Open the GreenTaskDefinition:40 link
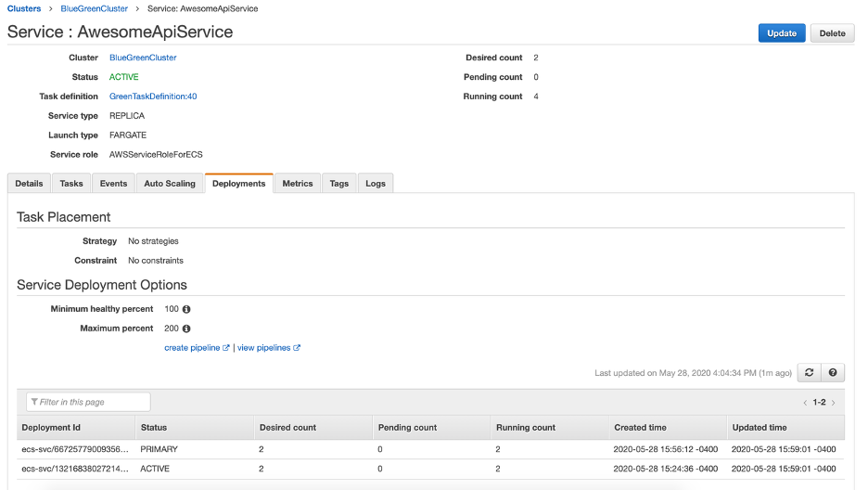The height and width of the screenshot is (490, 868). 153,97
